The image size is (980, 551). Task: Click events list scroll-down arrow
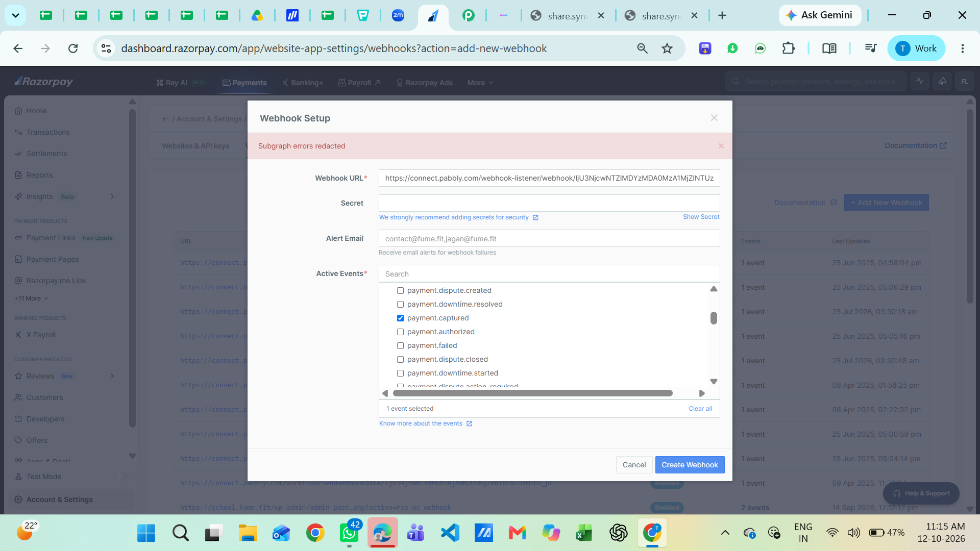coord(714,382)
